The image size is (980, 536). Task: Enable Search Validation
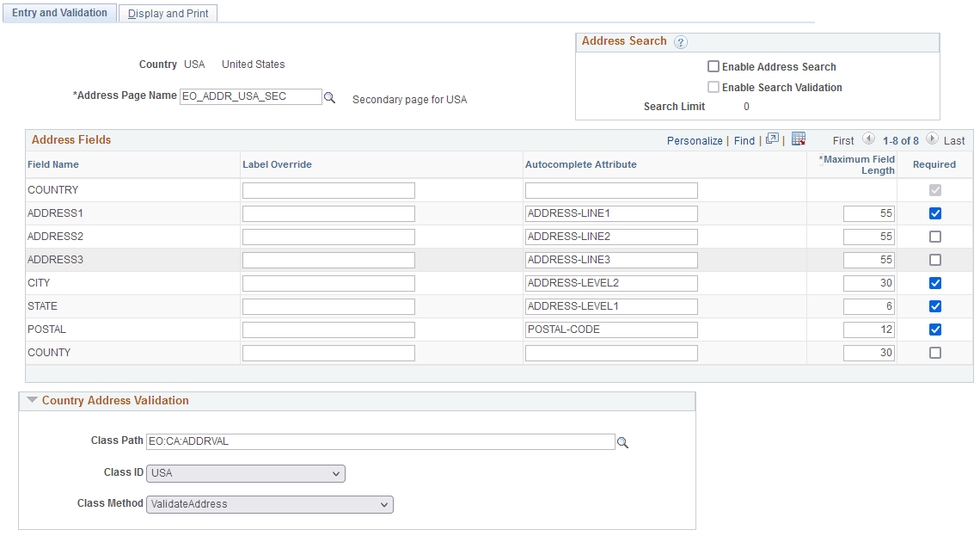[x=714, y=87]
